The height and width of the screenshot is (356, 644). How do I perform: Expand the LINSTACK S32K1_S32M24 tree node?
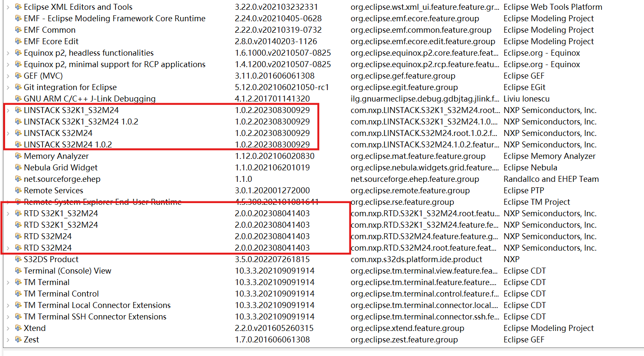click(8, 110)
